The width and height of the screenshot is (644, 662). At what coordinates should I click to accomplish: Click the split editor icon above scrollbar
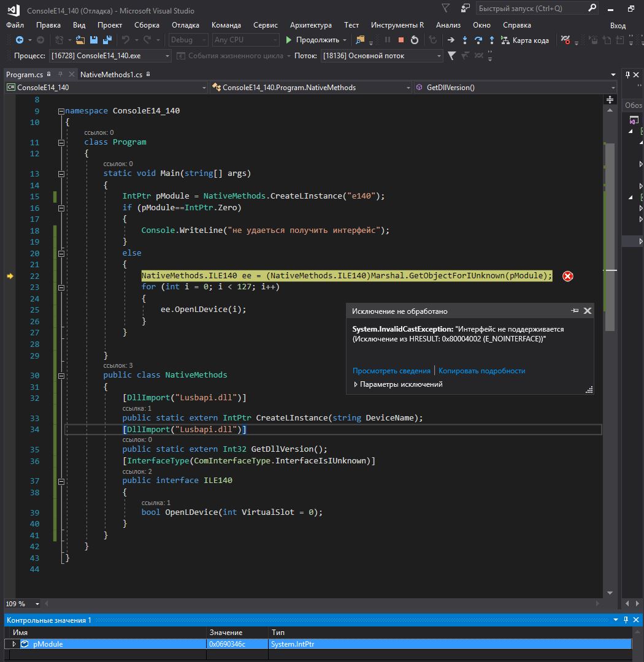coord(610,100)
